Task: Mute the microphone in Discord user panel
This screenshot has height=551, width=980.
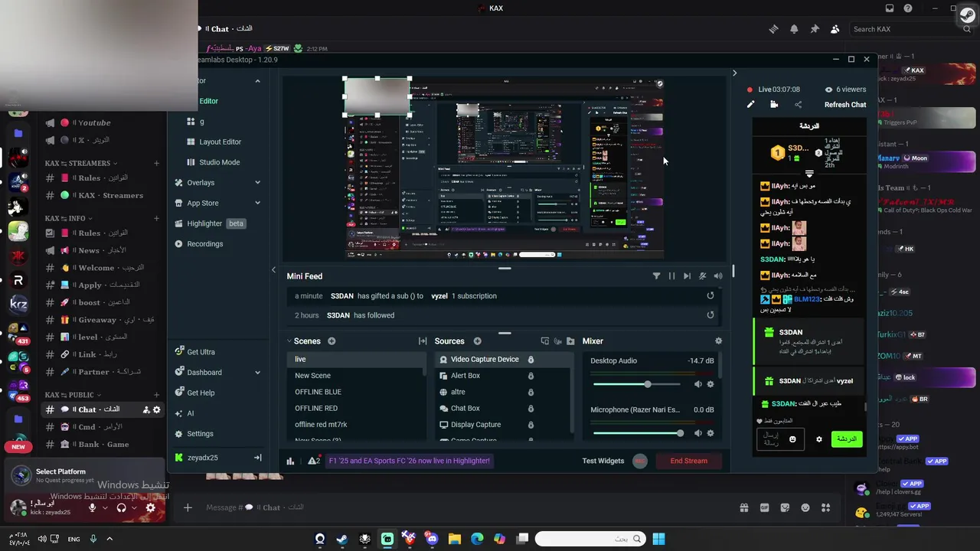Action: pyautogui.click(x=92, y=507)
